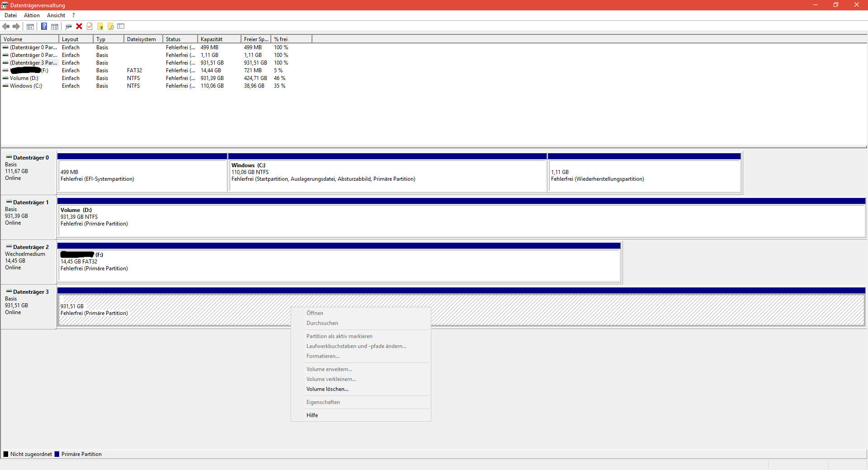Select Durchsuchen in the context menu
The width and height of the screenshot is (868, 470).
point(360,323)
